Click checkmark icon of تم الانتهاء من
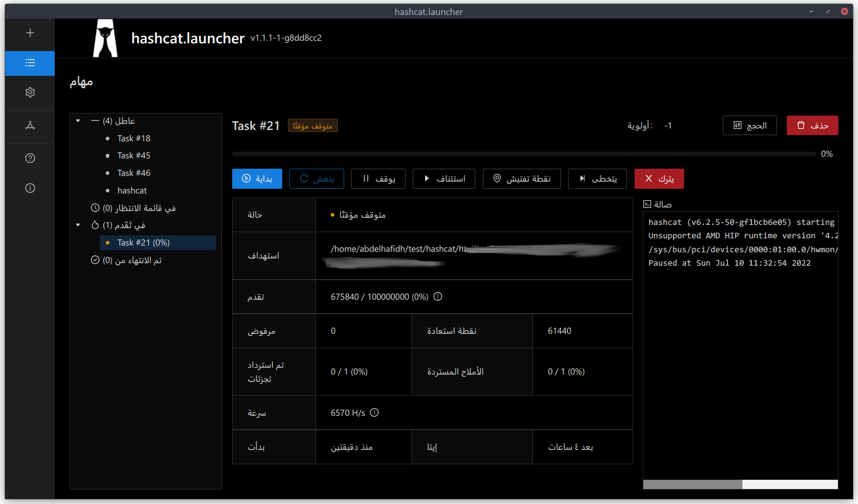This screenshot has width=858, height=504. (x=95, y=260)
